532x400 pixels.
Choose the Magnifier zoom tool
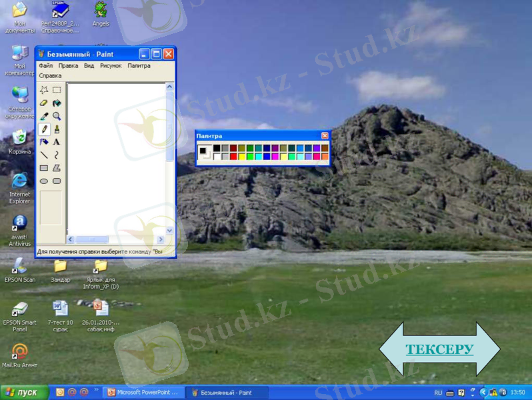click(x=57, y=116)
